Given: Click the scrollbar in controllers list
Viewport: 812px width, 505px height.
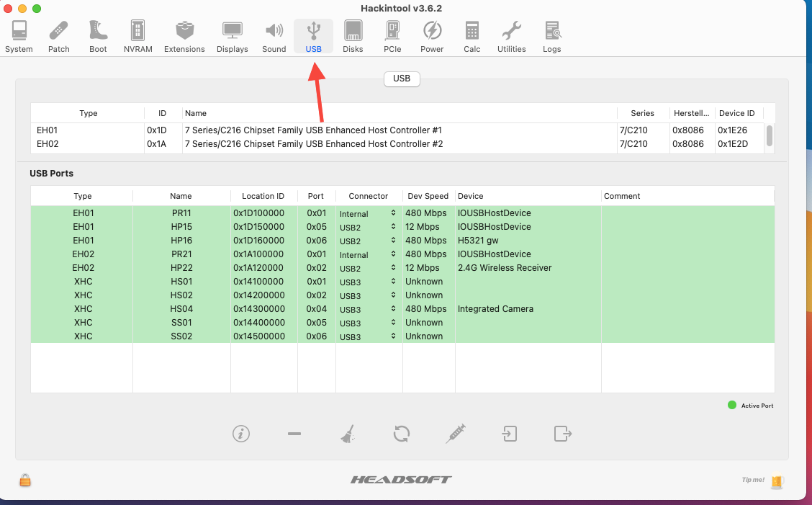Looking at the screenshot, I should click(x=769, y=136).
